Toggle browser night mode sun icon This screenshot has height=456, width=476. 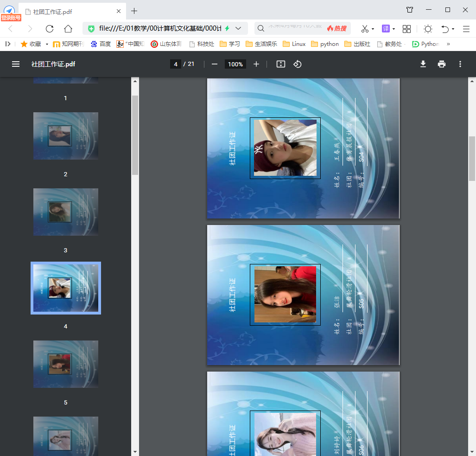pos(428,29)
